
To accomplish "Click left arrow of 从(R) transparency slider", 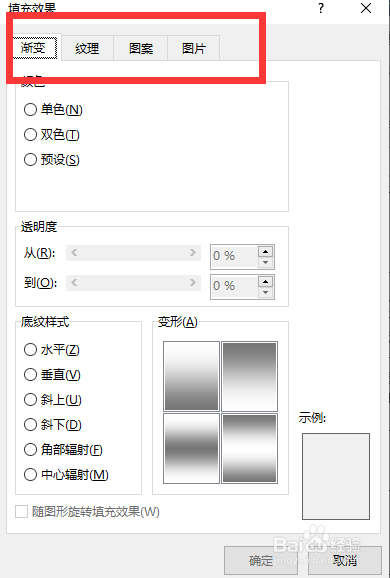I will (x=74, y=253).
